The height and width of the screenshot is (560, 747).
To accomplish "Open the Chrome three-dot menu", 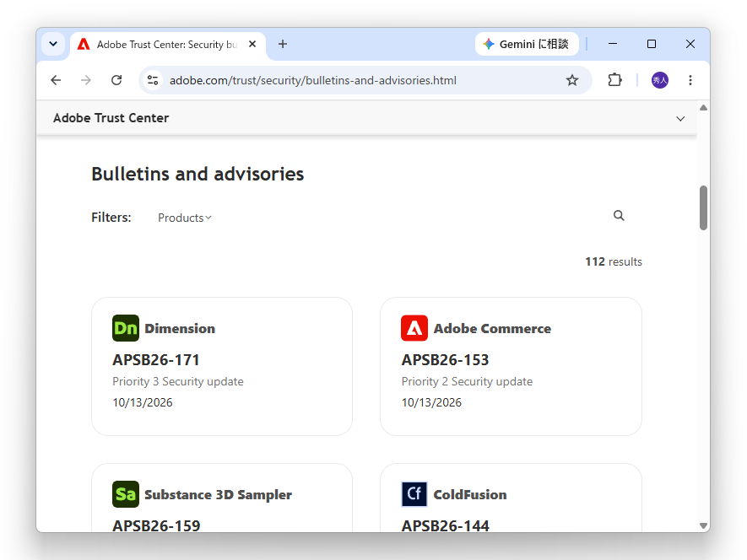I will (x=690, y=80).
